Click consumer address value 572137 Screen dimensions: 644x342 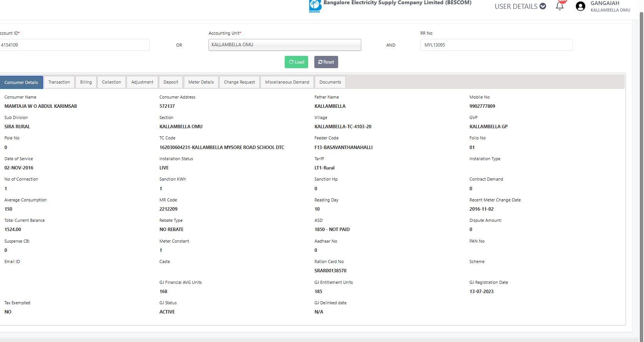(167, 106)
